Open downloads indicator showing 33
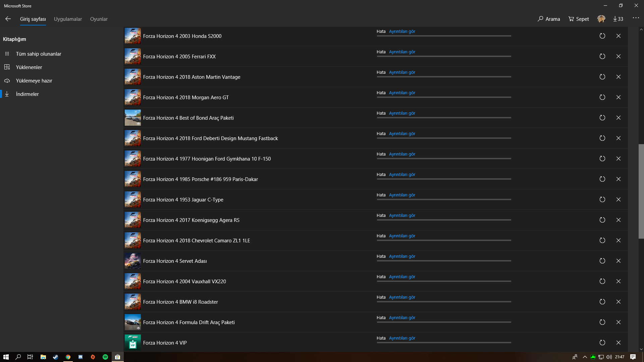The image size is (644, 362). tap(618, 19)
